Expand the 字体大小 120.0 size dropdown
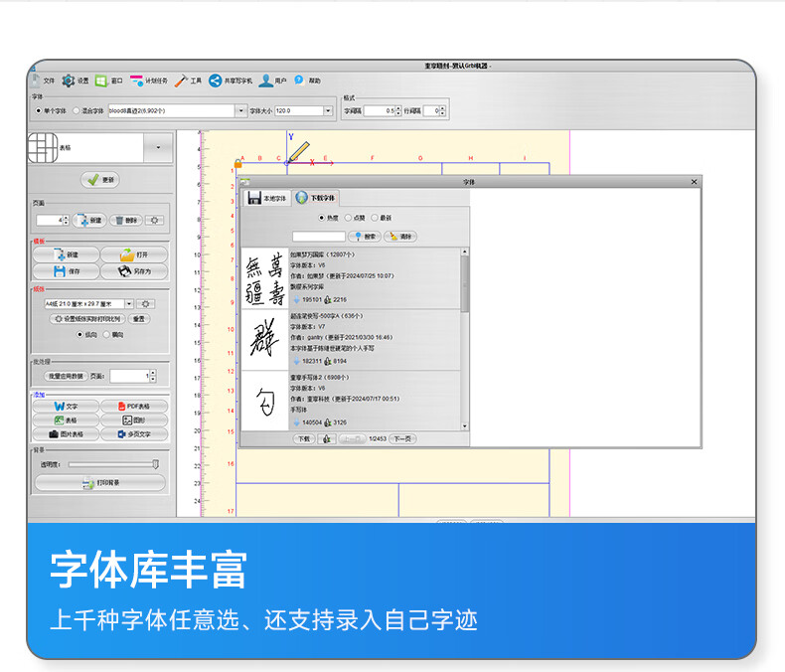The width and height of the screenshot is (785, 672). click(x=329, y=110)
